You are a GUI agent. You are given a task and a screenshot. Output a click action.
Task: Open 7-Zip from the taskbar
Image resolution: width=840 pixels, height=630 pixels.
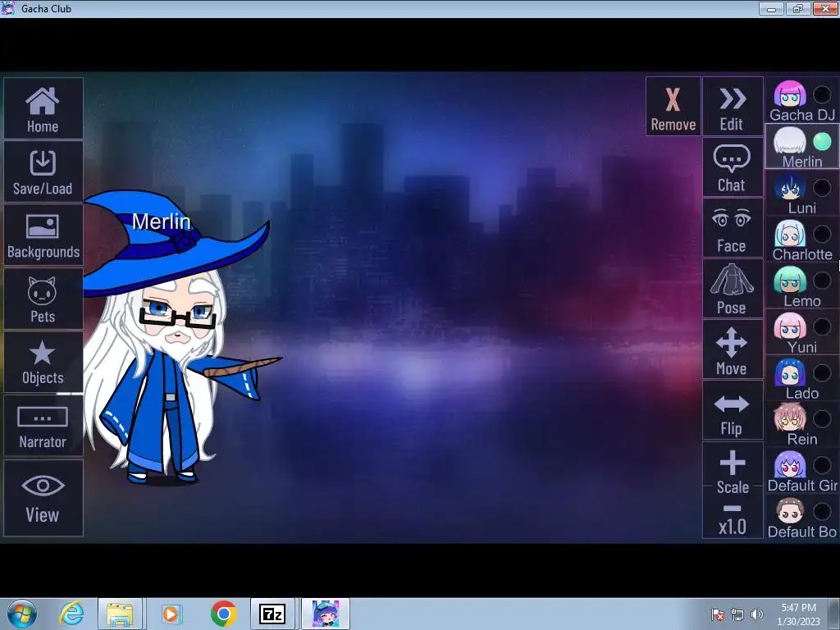pyautogui.click(x=272, y=614)
